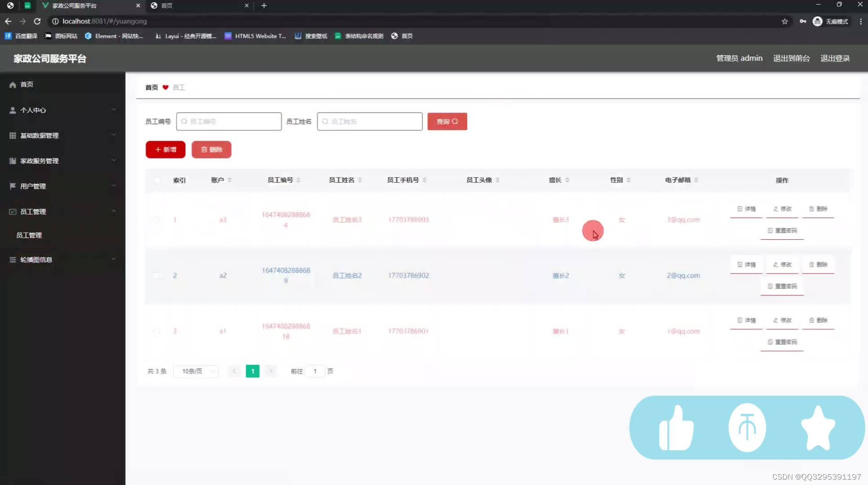Open the 搜索壁纸 bookmark

pos(311,36)
